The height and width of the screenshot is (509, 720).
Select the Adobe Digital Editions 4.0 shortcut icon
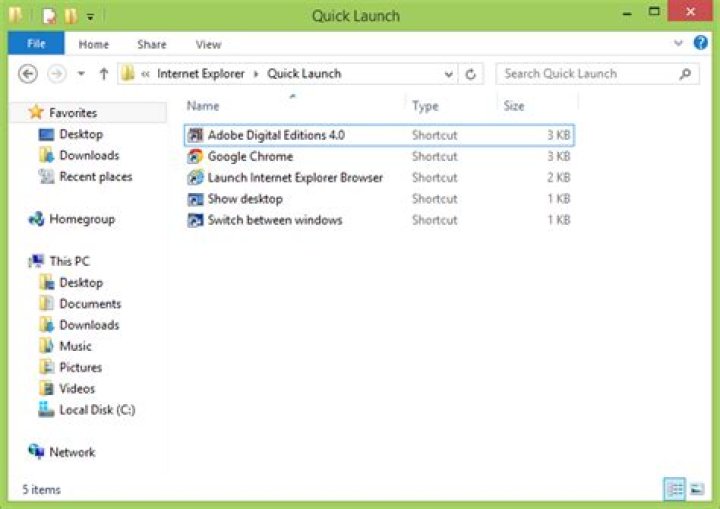click(195, 135)
